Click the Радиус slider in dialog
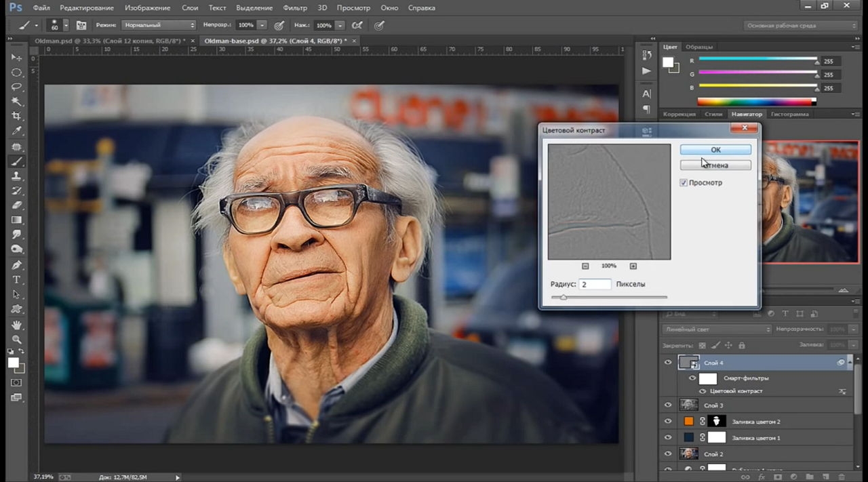This screenshot has height=482, width=868. 609,297
